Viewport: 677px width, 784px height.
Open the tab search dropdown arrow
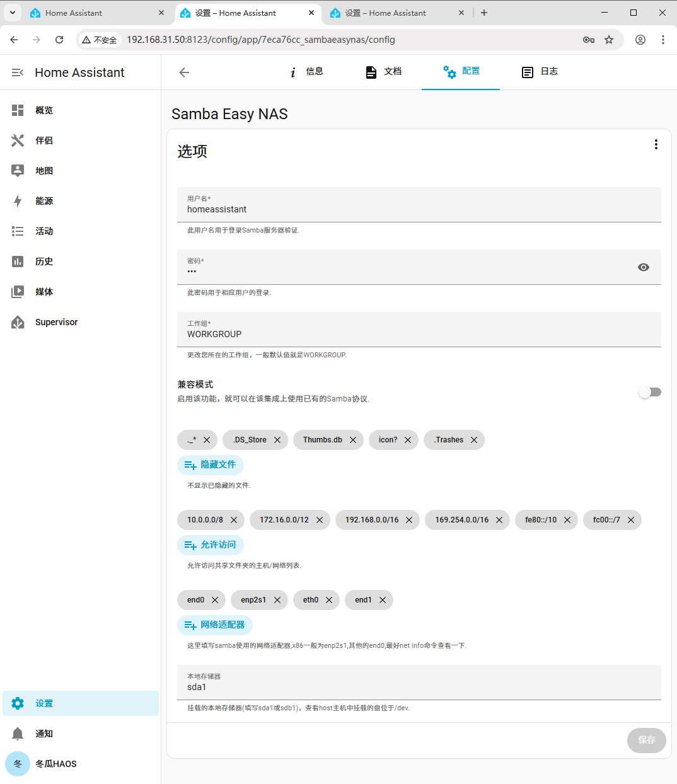click(13, 13)
